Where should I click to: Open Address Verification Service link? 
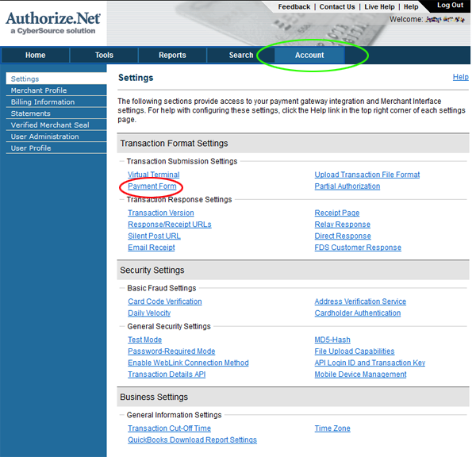click(x=360, y=301)
